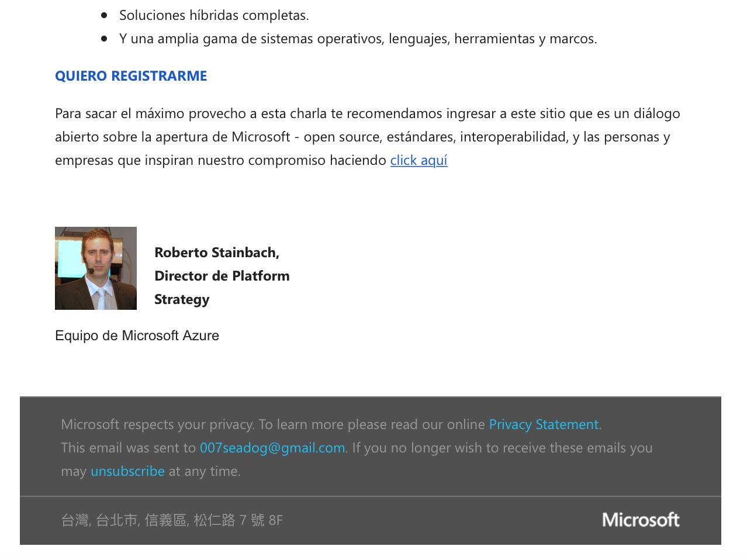Screen dimensions: 747x560
Task: Click the Taipei address in the footer
Action: [172, 520]
